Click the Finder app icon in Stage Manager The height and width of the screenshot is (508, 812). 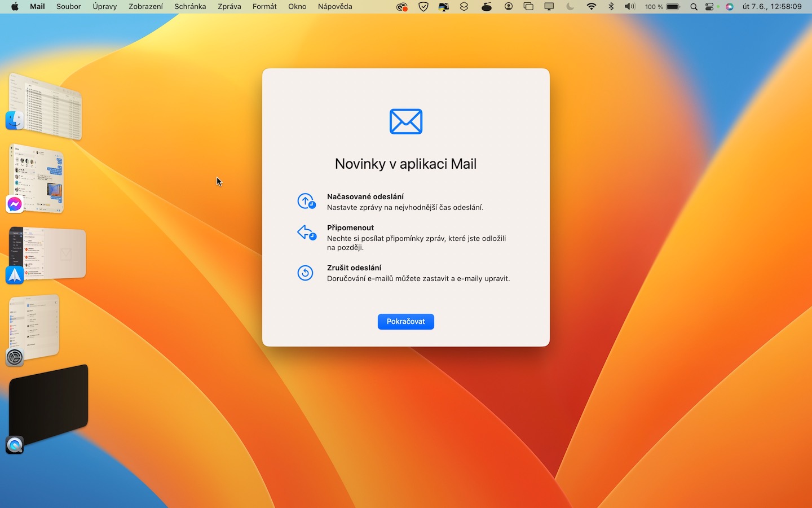click(15, 120)
